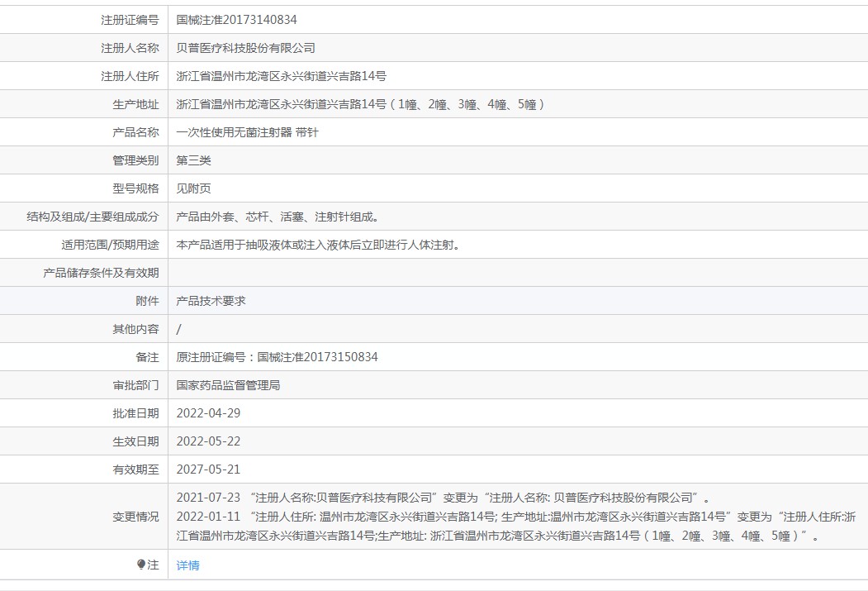
Task: Click the 备注 label
Action: (147, 357)
